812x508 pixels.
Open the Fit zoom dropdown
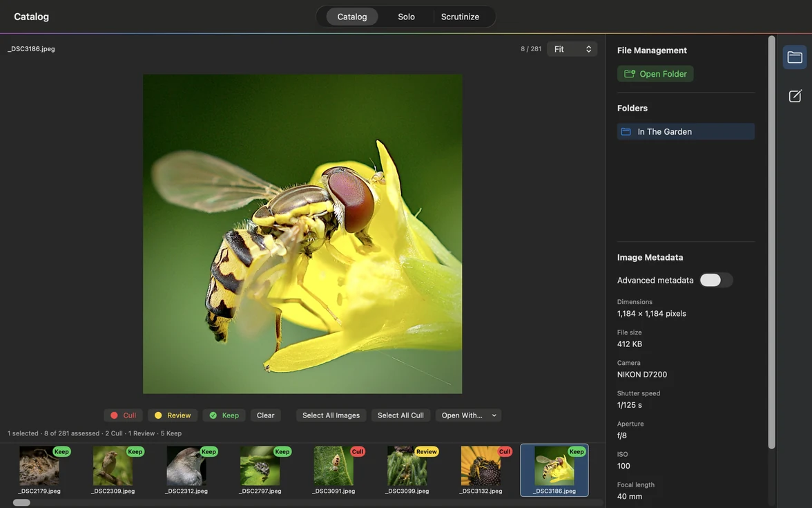[x=572, y=48]
